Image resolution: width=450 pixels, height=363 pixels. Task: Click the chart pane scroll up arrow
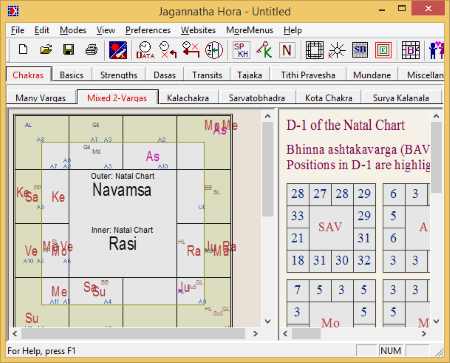coord(267,116)
